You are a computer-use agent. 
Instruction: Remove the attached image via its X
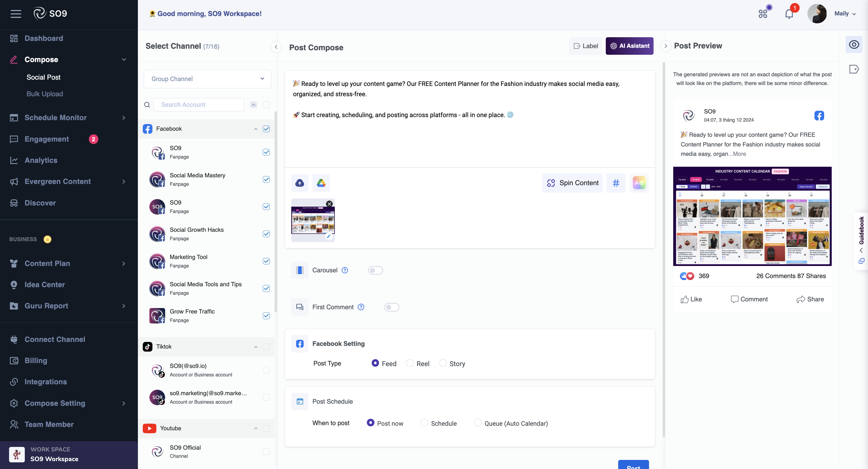coord(329,204)
